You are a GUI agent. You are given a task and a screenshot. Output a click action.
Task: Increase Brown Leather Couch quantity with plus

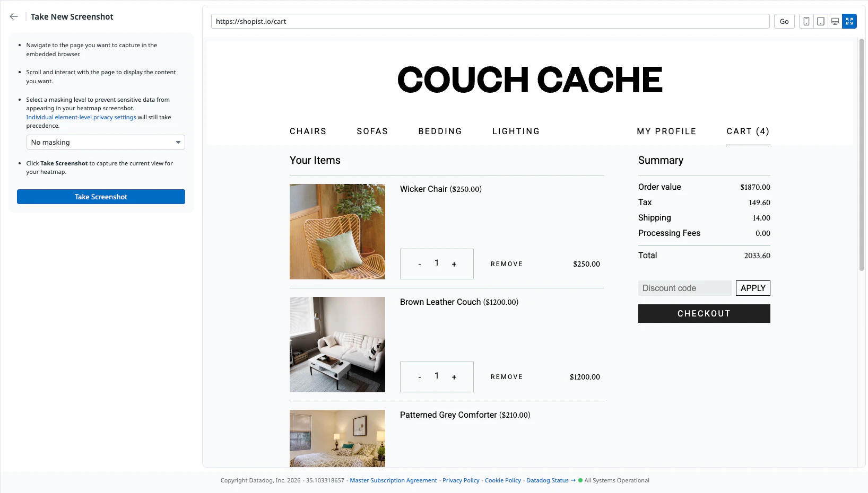point(454,377)
